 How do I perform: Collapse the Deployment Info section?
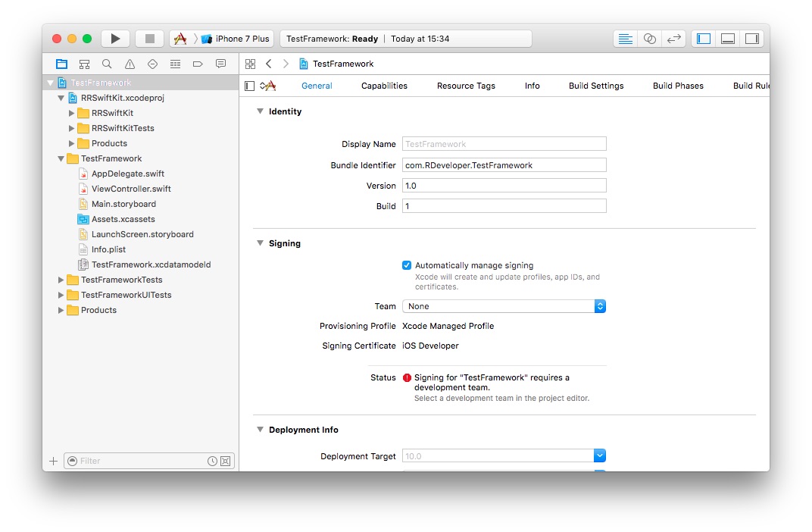(260, 430)
